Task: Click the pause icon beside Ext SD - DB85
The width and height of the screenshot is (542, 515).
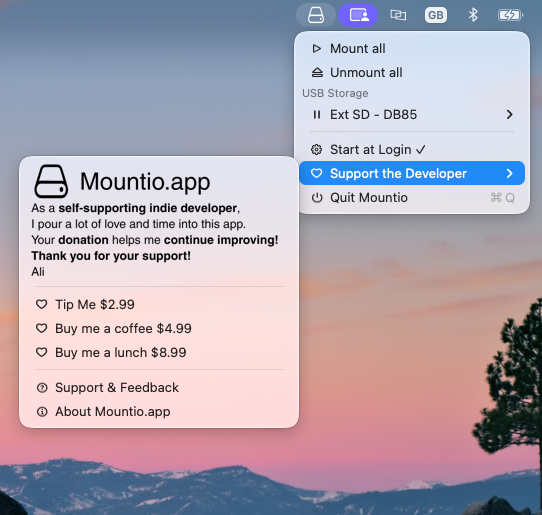Action: point(317,114)
